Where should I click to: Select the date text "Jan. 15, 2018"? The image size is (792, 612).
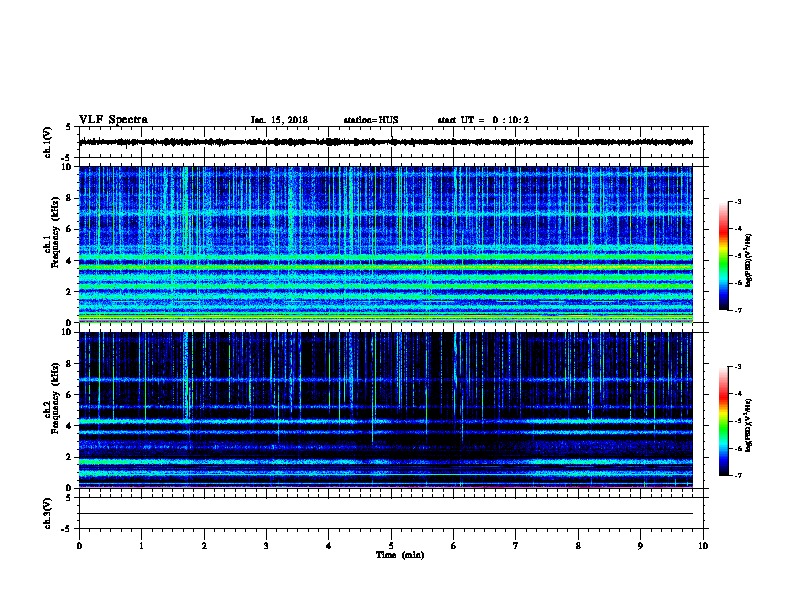coord(279,120)
